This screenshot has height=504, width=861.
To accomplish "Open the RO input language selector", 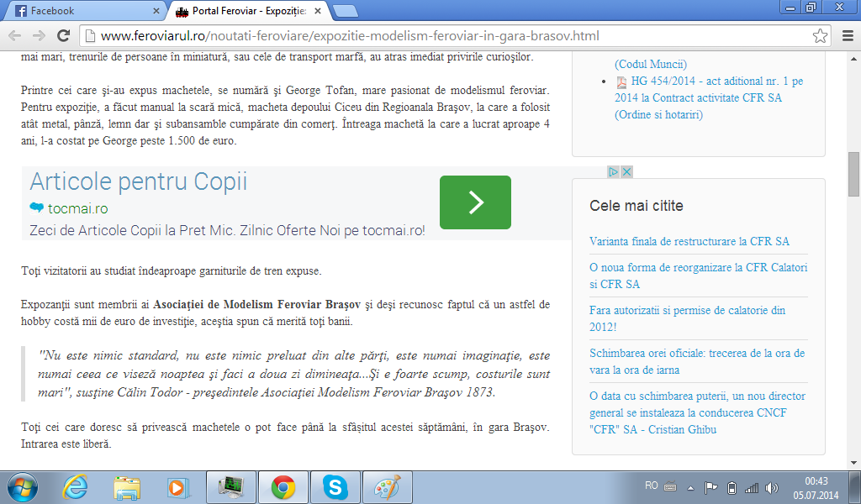I will 651,486.
